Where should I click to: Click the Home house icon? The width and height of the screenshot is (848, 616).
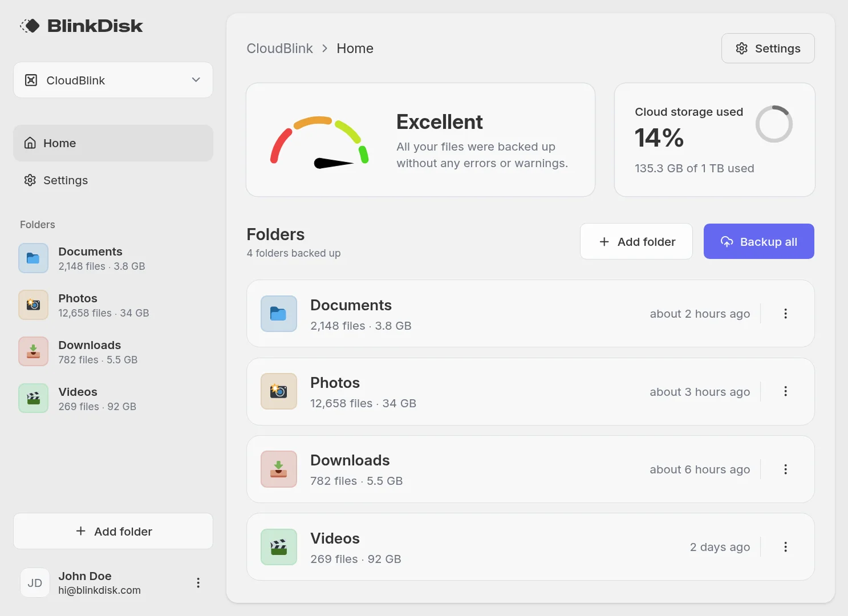[x=30, y=143]
